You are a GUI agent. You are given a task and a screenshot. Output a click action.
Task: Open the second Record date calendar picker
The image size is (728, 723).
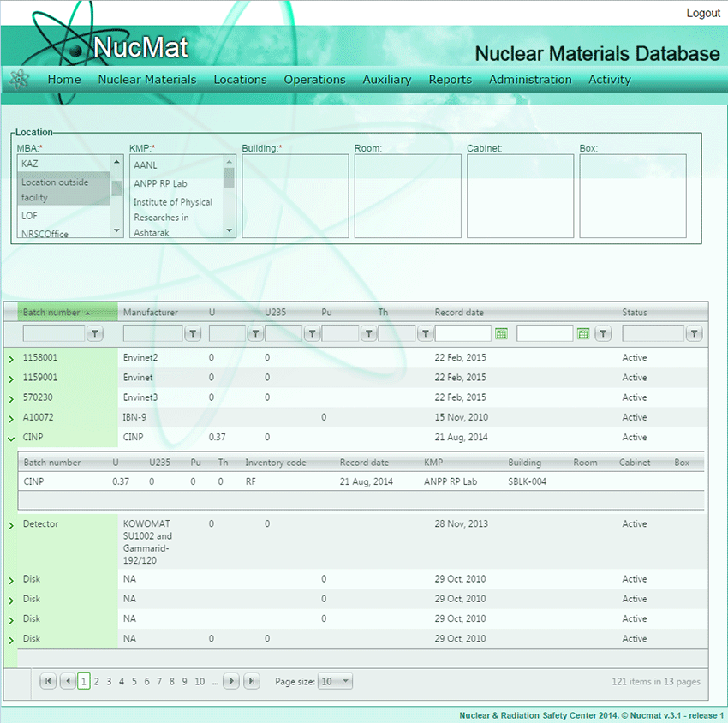point(583,334)
